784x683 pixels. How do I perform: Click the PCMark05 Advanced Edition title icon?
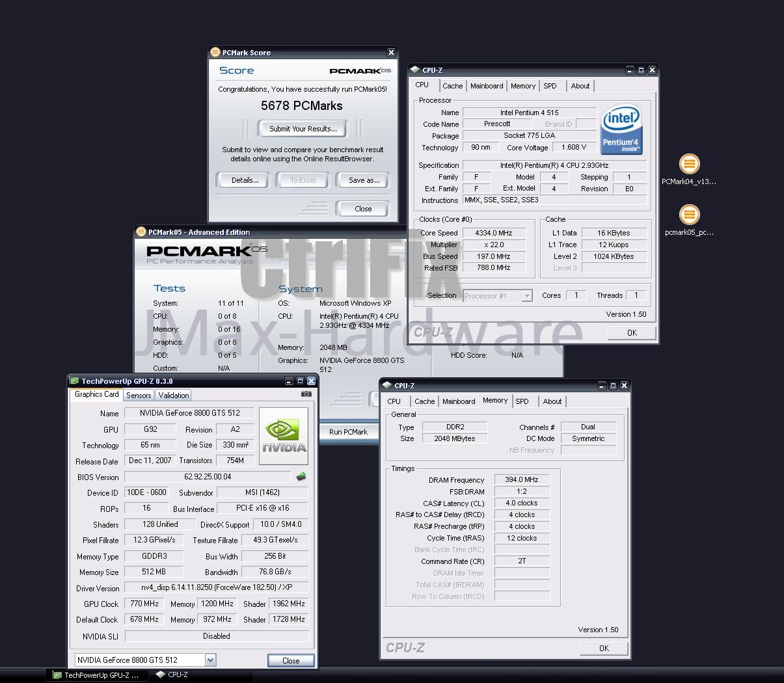tap(141, 232)
